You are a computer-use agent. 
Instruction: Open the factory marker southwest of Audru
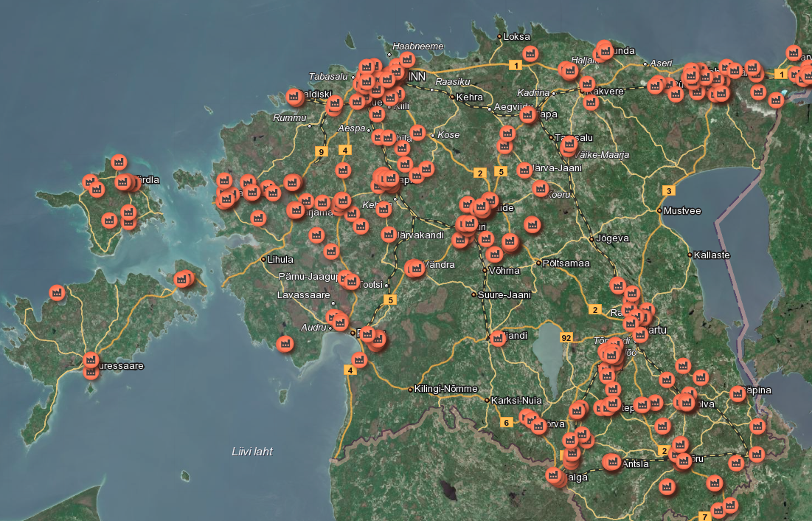285,343
